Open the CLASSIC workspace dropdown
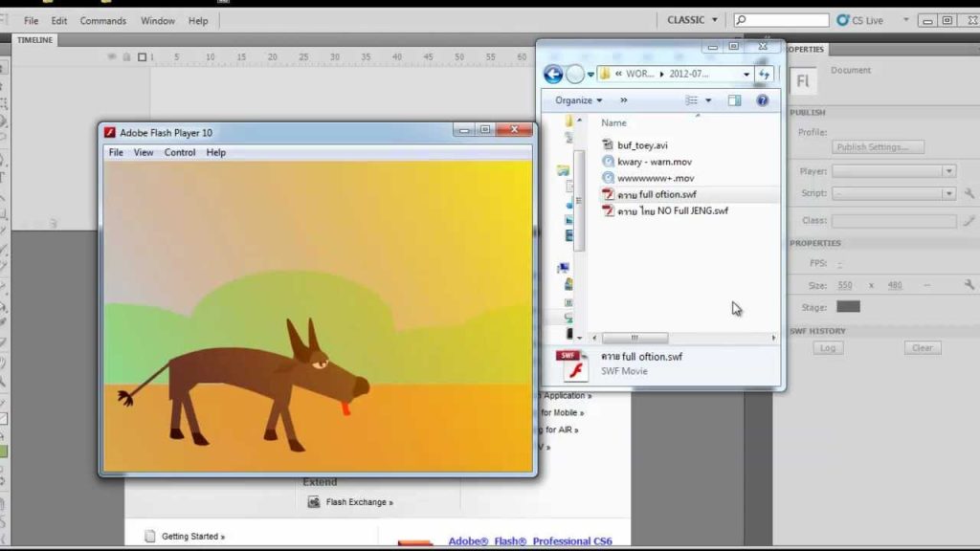The image size is (980, 551). [692, 20]
